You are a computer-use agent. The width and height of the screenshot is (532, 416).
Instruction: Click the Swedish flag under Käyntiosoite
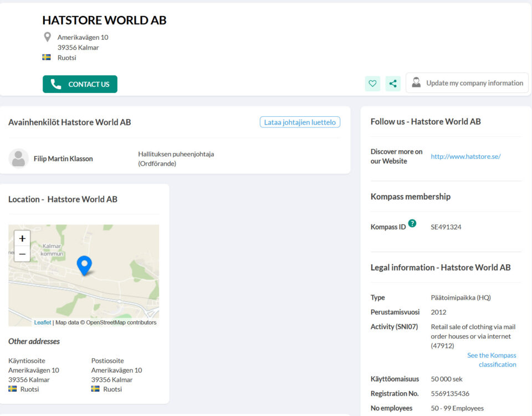click(13, 389)
